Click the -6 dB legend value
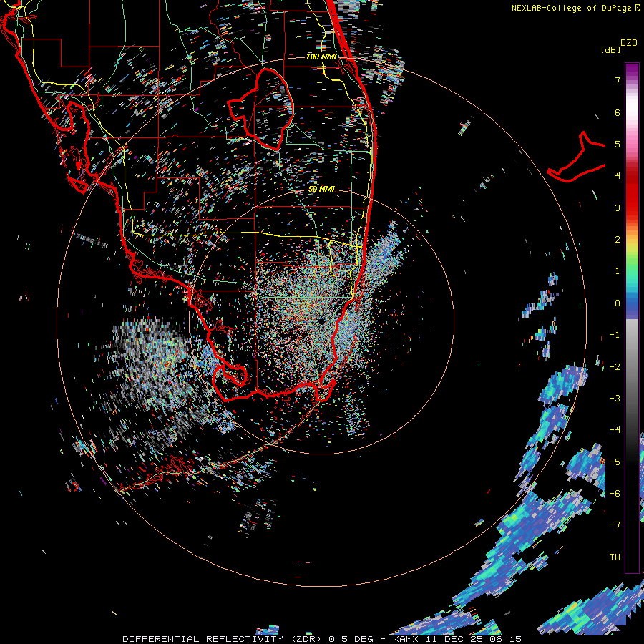The image size is (644, 644). click(x=615, y=493)
